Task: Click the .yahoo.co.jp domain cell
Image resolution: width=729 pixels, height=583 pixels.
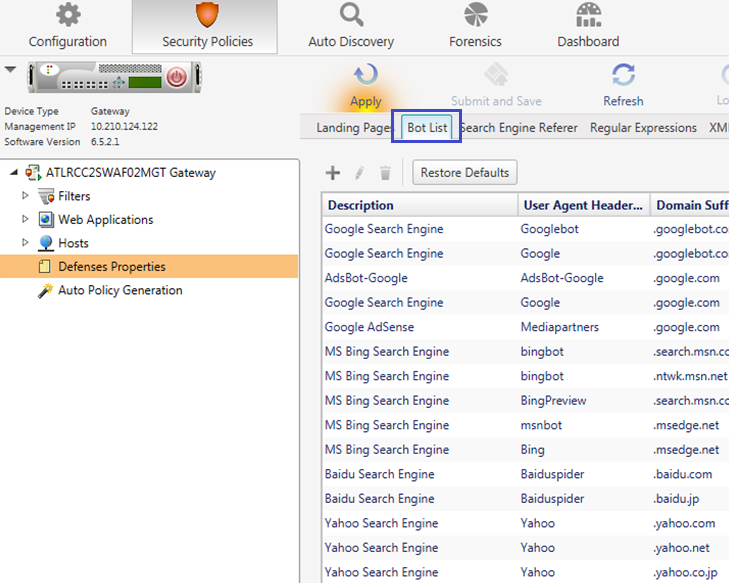Action: pos(686,573)
